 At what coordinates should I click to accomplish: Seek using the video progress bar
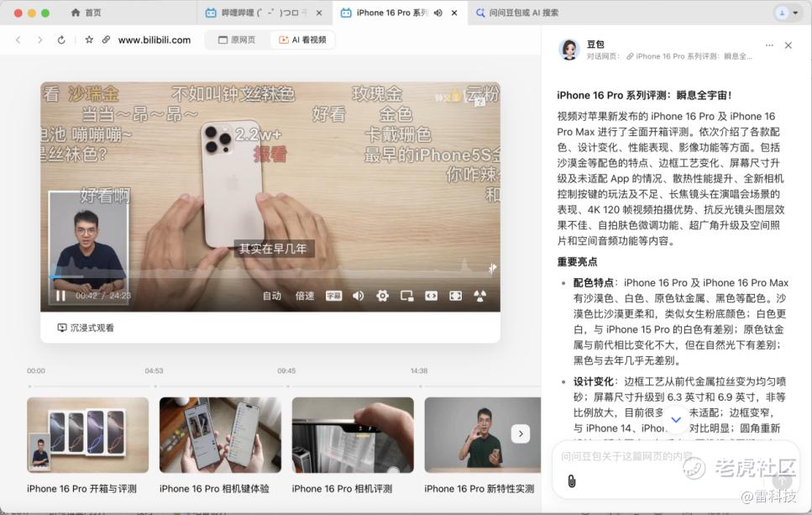pyautogui.click(x=270, y=276)
